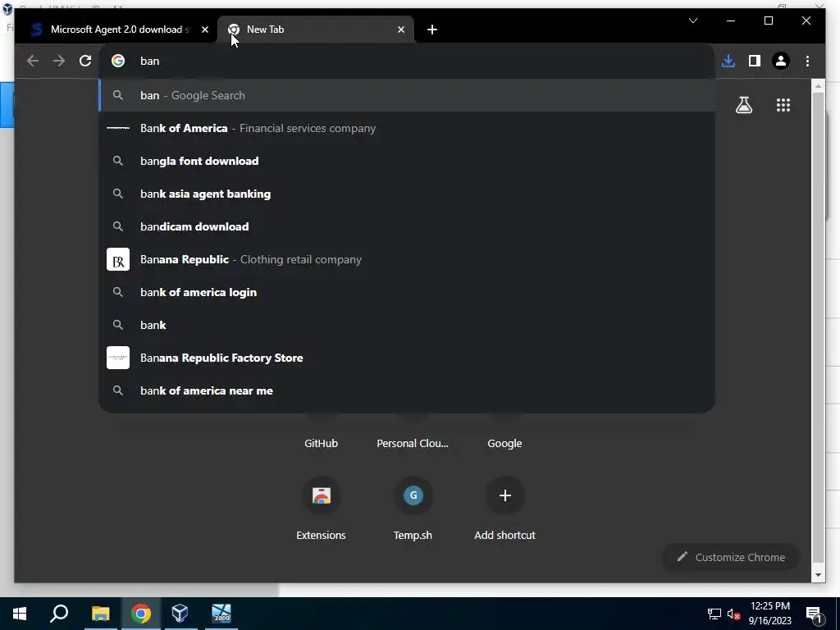Click the taskbar clock showing 12:25 PM

point(769,614)
